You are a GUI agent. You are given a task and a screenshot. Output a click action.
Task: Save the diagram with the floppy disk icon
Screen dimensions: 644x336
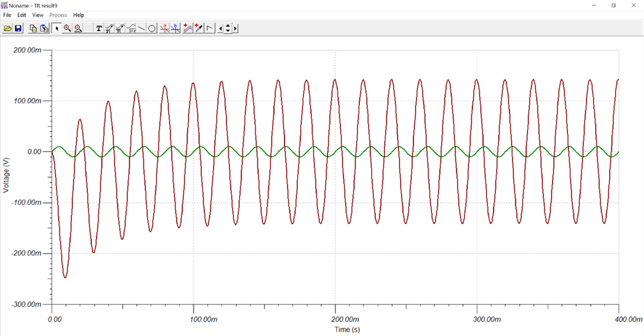click(x=18, y=28)
